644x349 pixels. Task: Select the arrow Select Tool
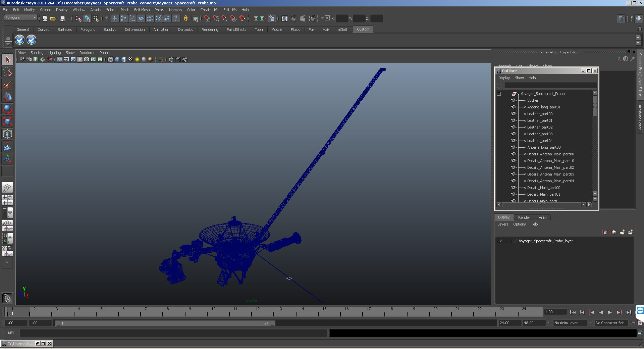(7, 60)
